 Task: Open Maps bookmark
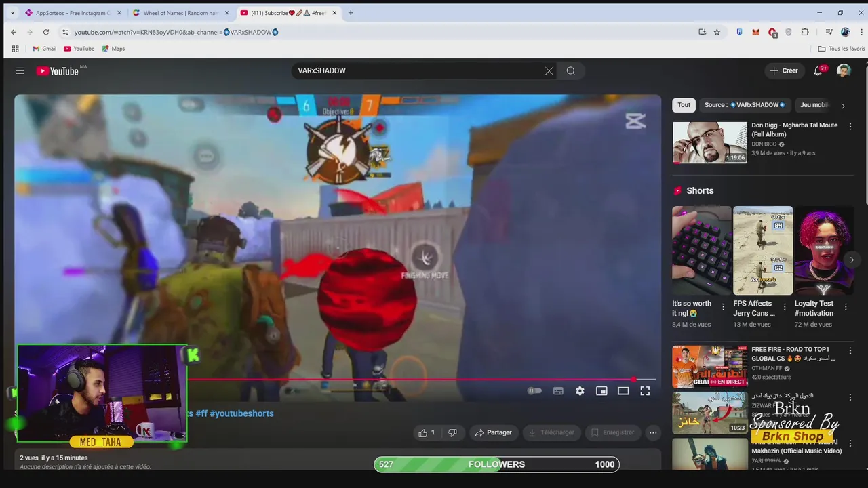point(113,49)
